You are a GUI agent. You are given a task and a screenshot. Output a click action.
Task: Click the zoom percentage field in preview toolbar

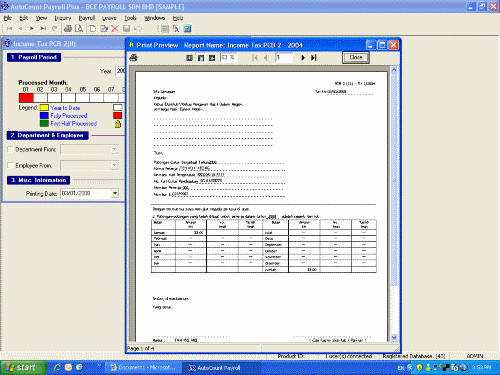point(229,58)
